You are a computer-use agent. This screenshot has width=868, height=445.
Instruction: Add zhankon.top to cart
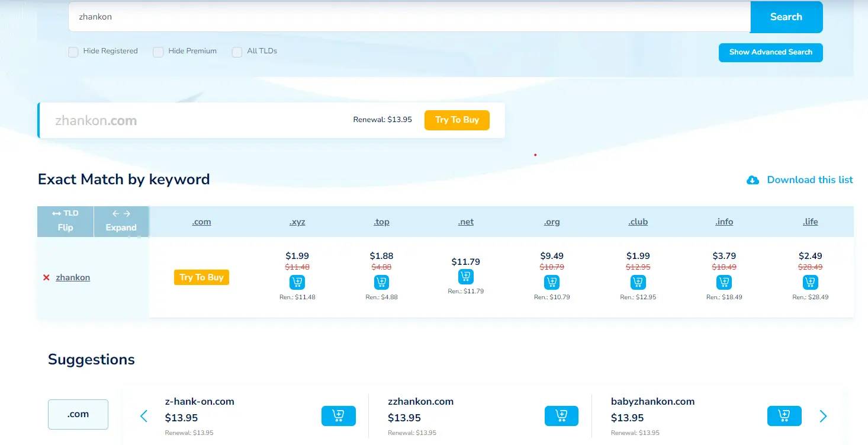point(381,283)
